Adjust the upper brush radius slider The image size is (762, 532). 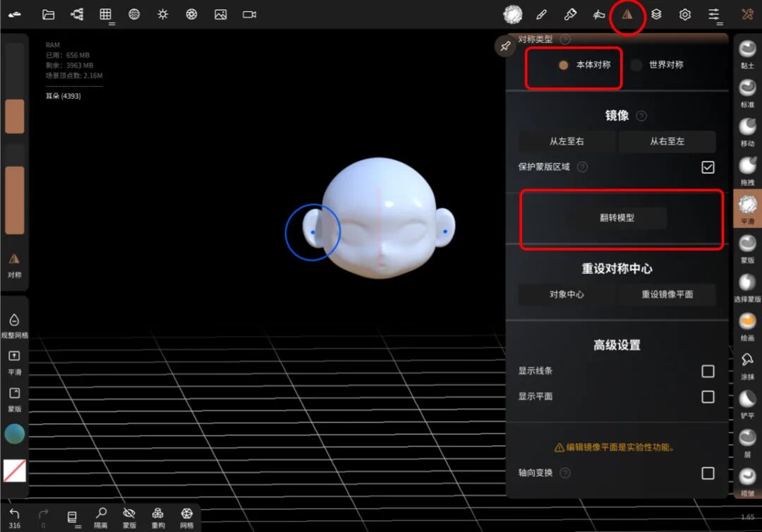pyautogui.click(x=15, y=88)
